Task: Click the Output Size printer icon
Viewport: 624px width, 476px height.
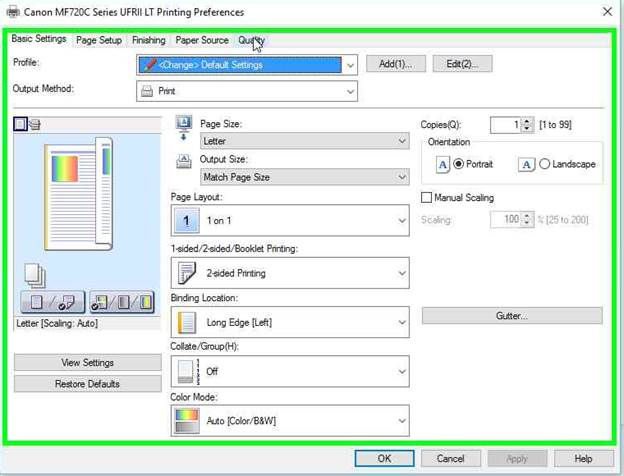Action: [x=183, y=160]
